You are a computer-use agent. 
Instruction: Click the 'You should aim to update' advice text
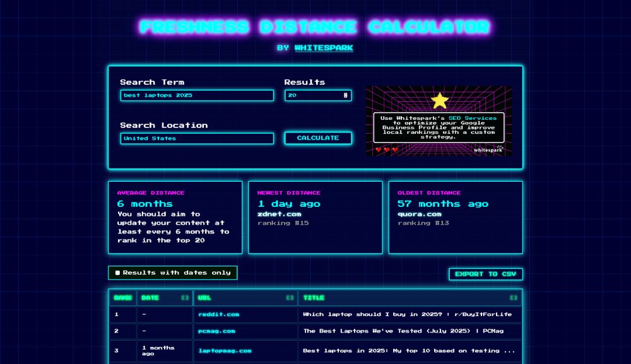(174, 227)
